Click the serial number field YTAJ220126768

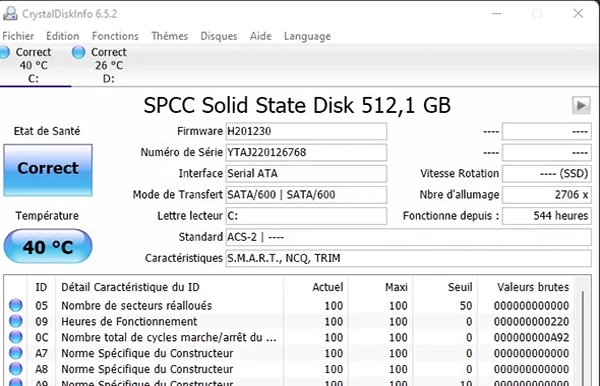306,152
